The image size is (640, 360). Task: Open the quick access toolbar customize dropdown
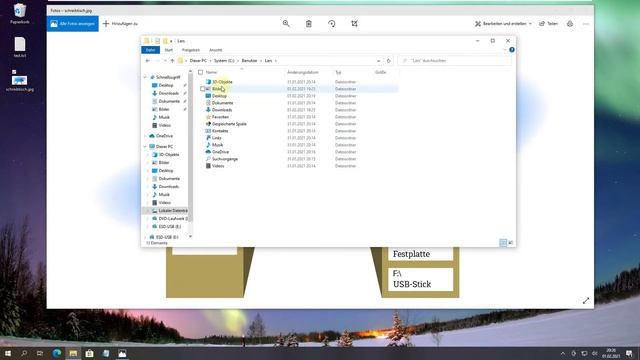pyautogui.click(x=171, y=41)
